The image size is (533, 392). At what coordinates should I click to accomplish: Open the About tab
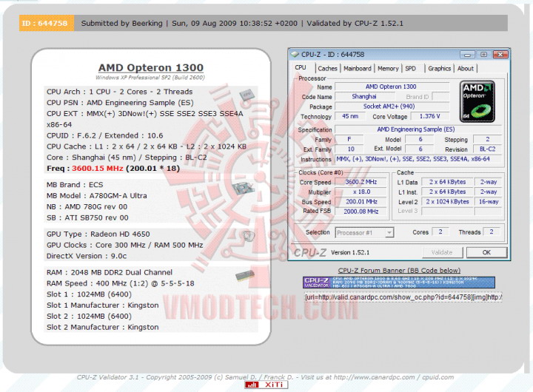click(466, 69)
